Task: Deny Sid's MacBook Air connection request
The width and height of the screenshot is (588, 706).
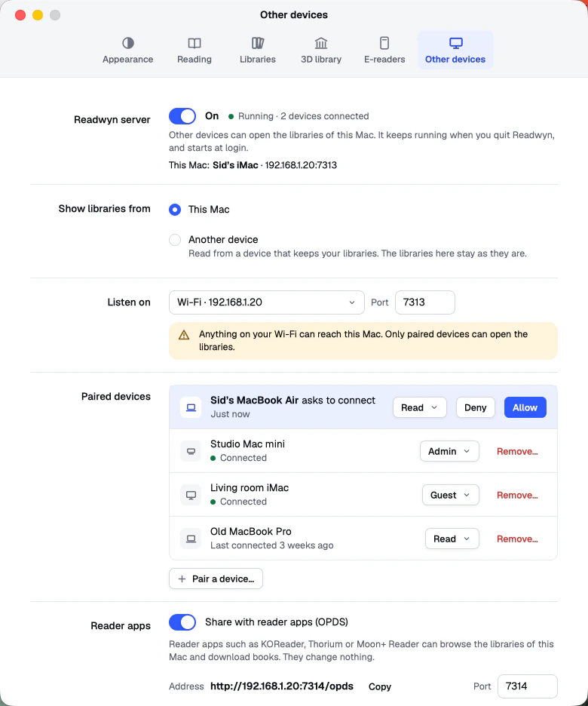Action: pos(475,407)
